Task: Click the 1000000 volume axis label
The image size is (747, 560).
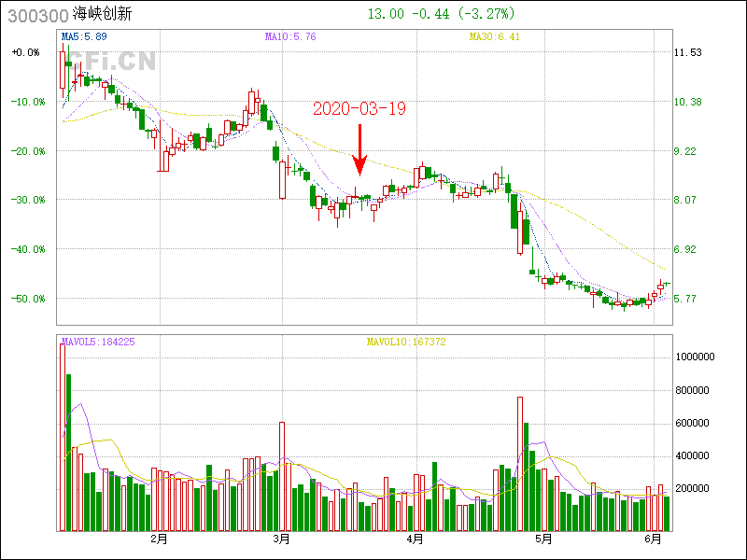Action: 697,357
